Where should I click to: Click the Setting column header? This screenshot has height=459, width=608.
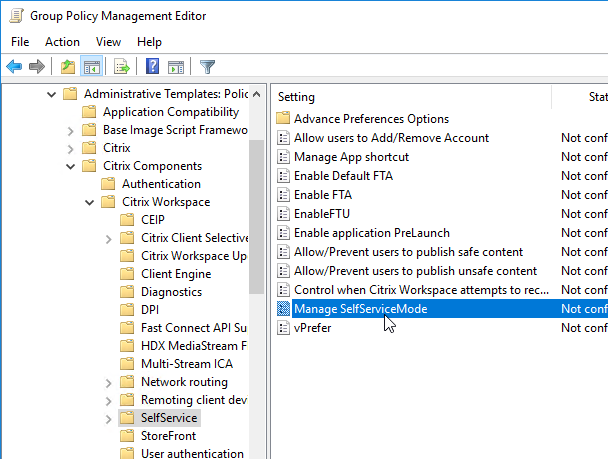411,97
